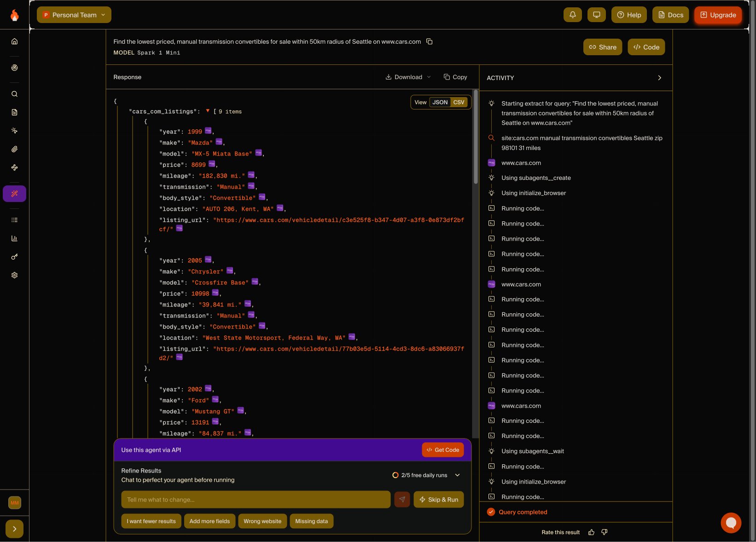
Task: Open the list icon in the sidebar
Action: pos(14,220)
